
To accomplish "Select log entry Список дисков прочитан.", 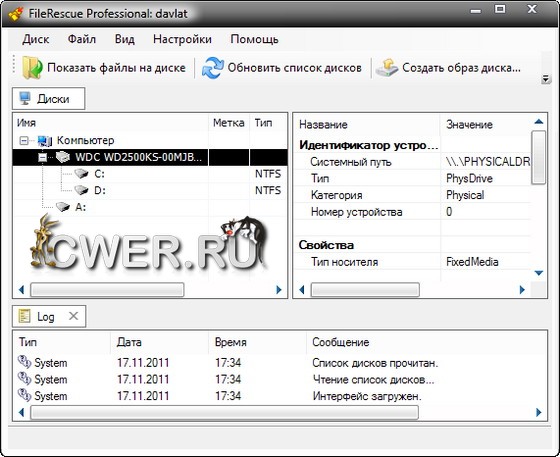I will (280, 363).
